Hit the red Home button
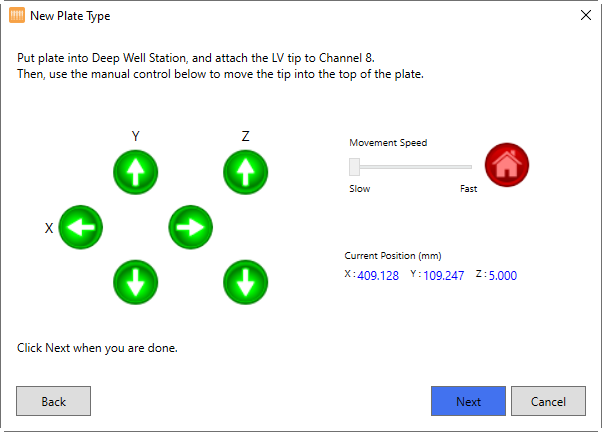 (x=507, y=166)
